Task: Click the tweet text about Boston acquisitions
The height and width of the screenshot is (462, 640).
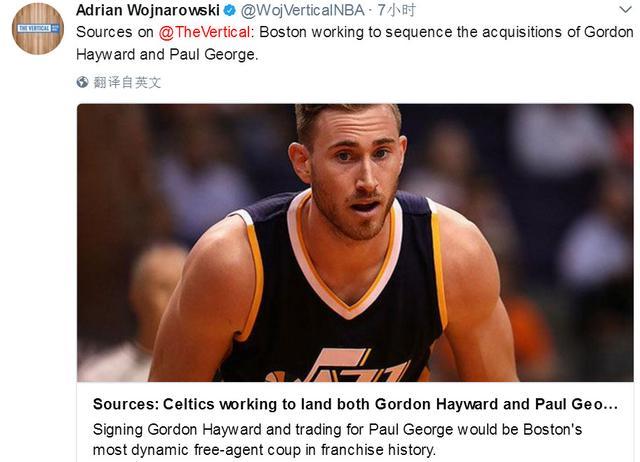Action: pos(354,43)
